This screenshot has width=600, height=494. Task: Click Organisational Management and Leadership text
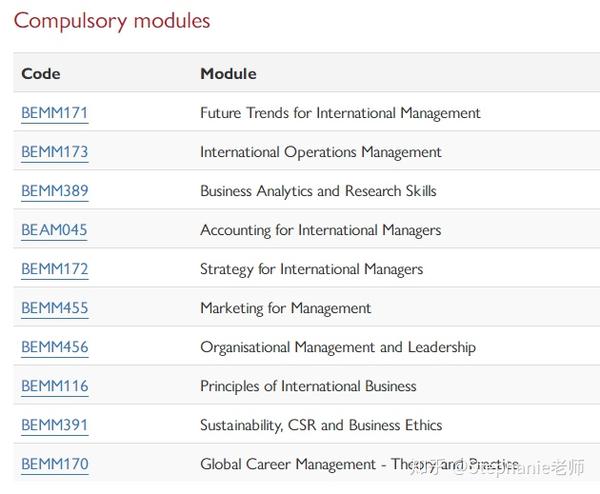click(x=338, y=347)
